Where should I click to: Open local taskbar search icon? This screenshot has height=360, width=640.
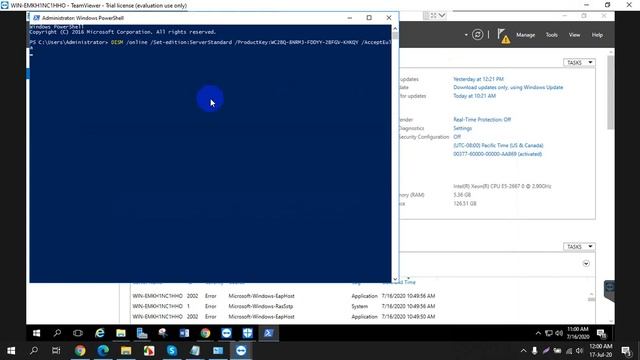coord(34,350)
